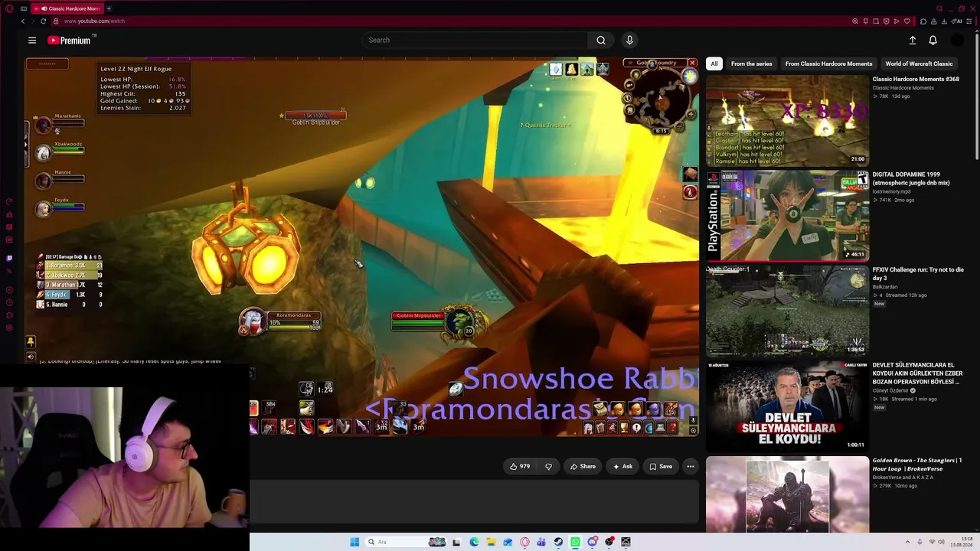This screenshot has height=551, width=980.
Task: Open Opera GX from the taskbar
Action: click(524, 542)
